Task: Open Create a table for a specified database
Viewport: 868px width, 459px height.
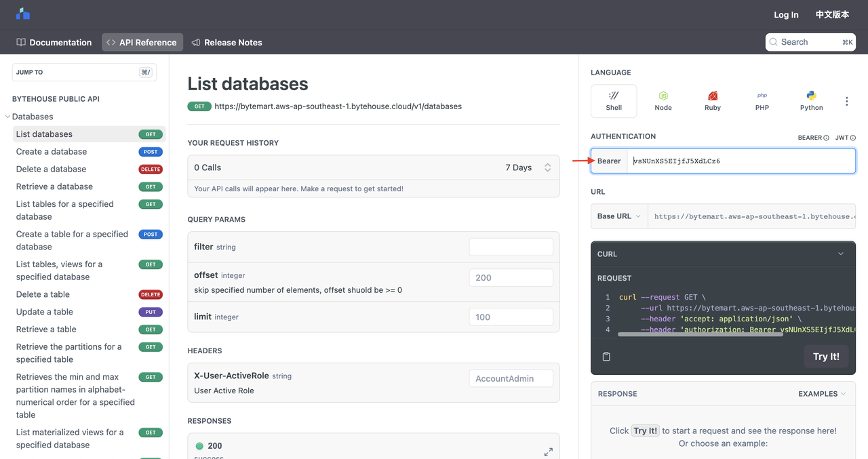Action: [88, 240]
